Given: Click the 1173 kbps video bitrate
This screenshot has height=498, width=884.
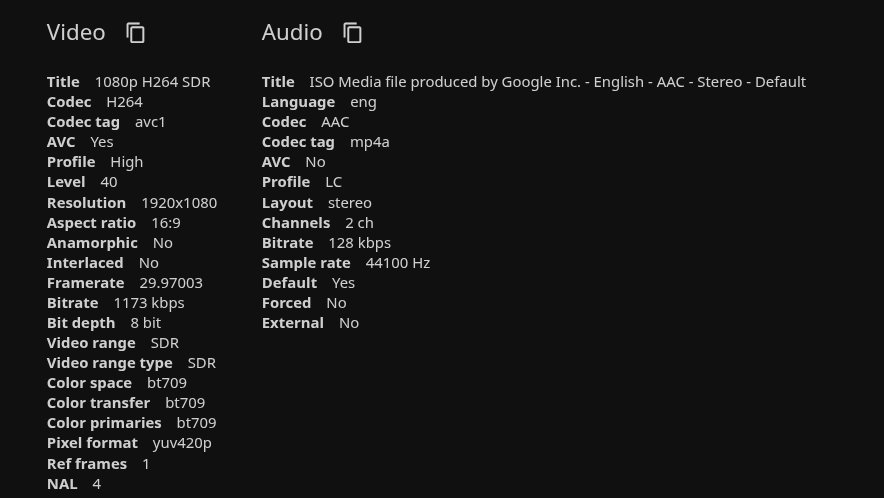Looking at the screenshot, I should pos(149,303).
